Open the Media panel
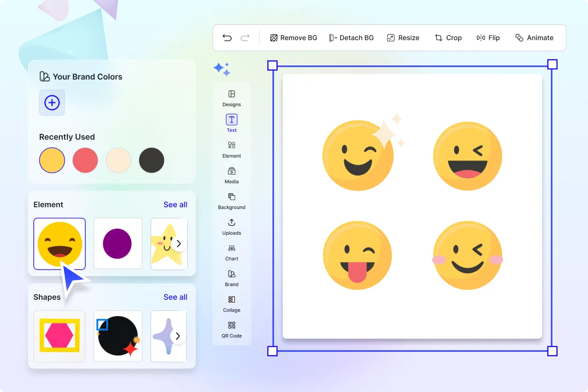This screenshot has width=588, height=392. [231, 175]
